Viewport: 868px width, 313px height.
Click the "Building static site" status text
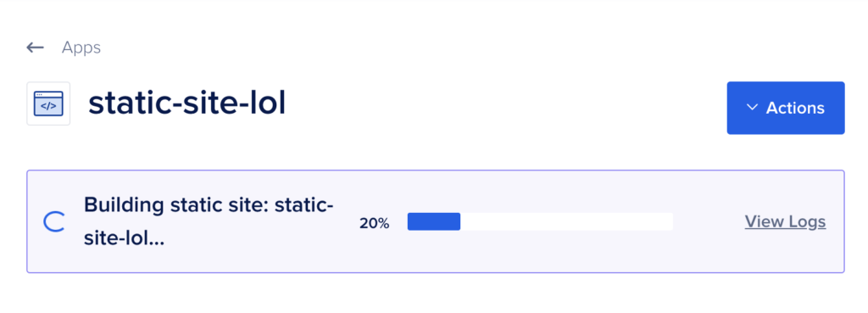pos(209,222)
